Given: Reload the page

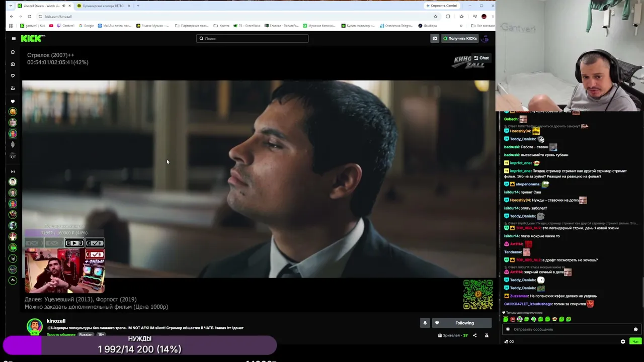Looking at the screenshot, I should [x=29, y=17].
